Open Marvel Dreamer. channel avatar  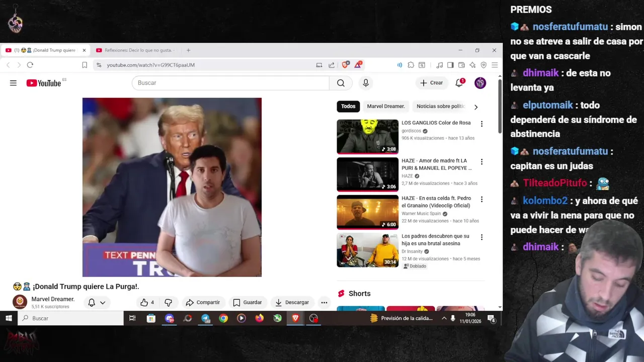[20, 302]
